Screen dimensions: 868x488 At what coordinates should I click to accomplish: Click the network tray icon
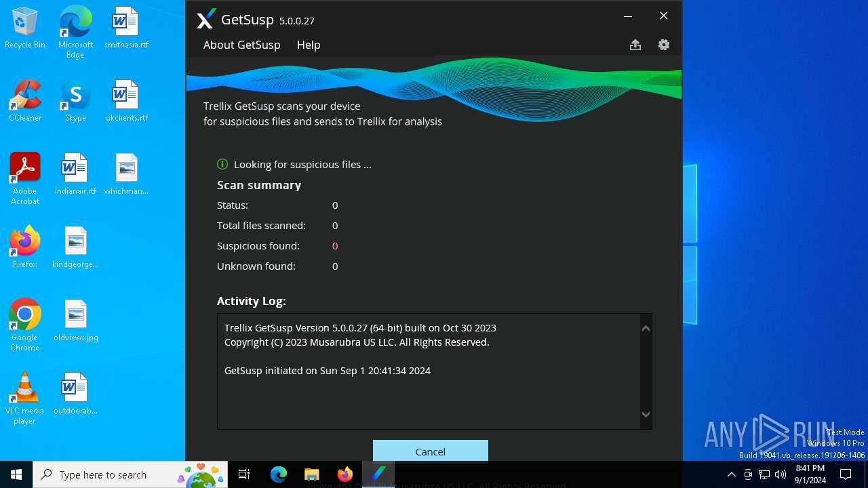[764, 474]
